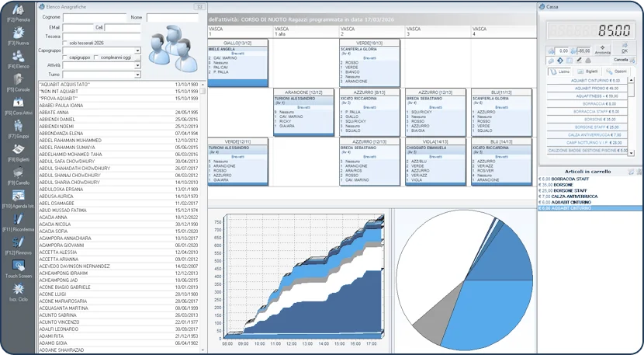The width and height of the screenshot is (644, 355).
Task: Select cart item '€ 7,00 CALZA ANTIVERRUCCA'
Action: [590, 197]
